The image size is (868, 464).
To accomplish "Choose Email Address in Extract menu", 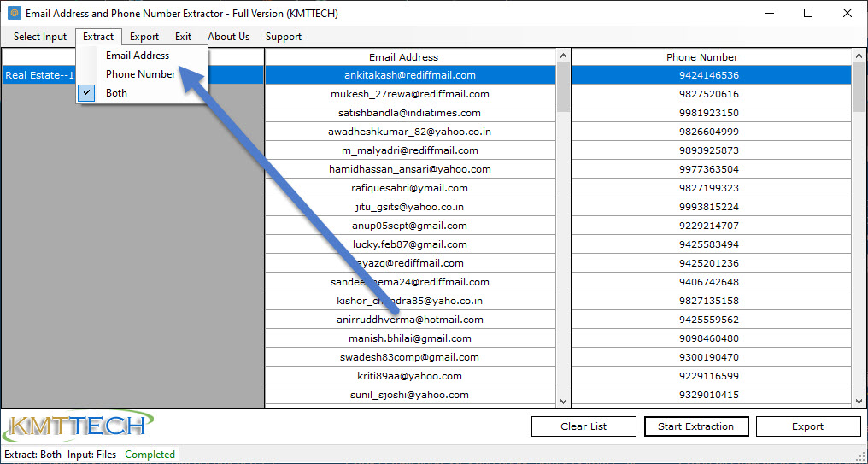I will [143, 56].
